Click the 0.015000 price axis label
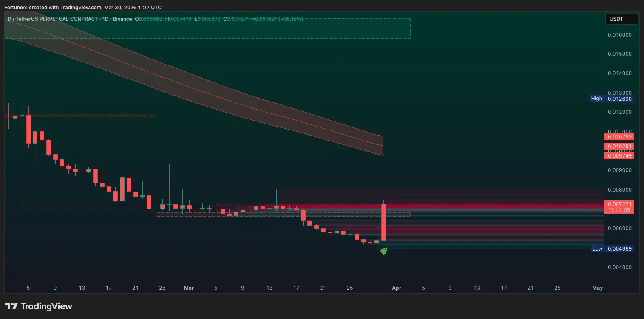The width and height of the screenshot is (644, 319). (x=620, y=54)
